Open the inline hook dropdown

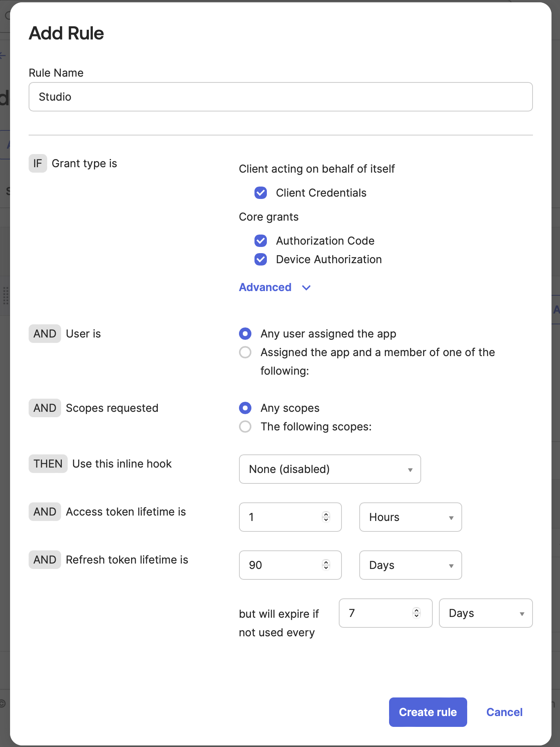point(330,469)
